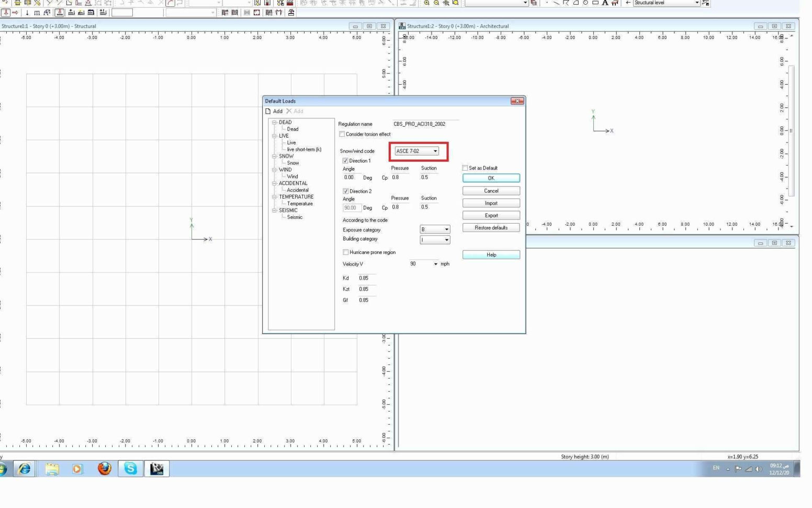Select the rectangle drawing tool in the toolbar
The width and height of the screenshot is (812, 508).
tap(596, 3)
